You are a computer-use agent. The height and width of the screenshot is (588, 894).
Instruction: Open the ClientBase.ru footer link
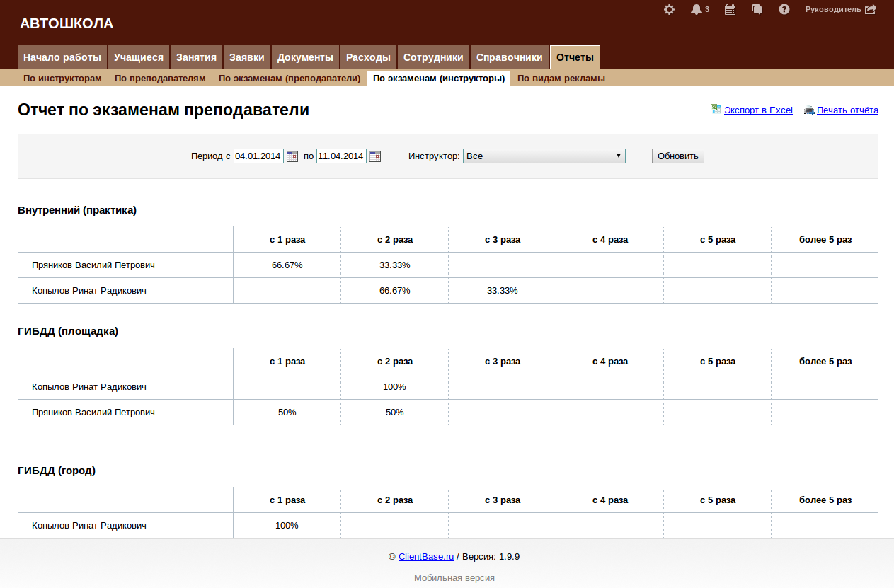coord(425,557)
